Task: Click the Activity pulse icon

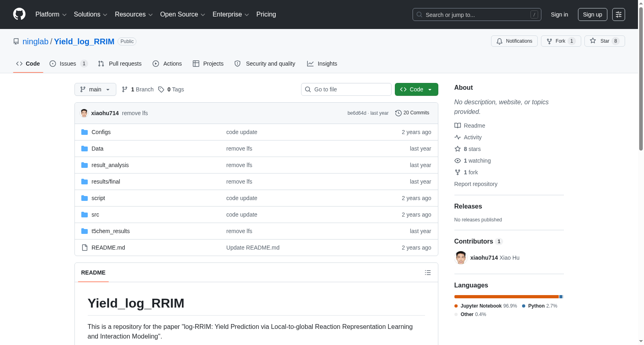Action: pyautogui.click(x=458, y=137)
